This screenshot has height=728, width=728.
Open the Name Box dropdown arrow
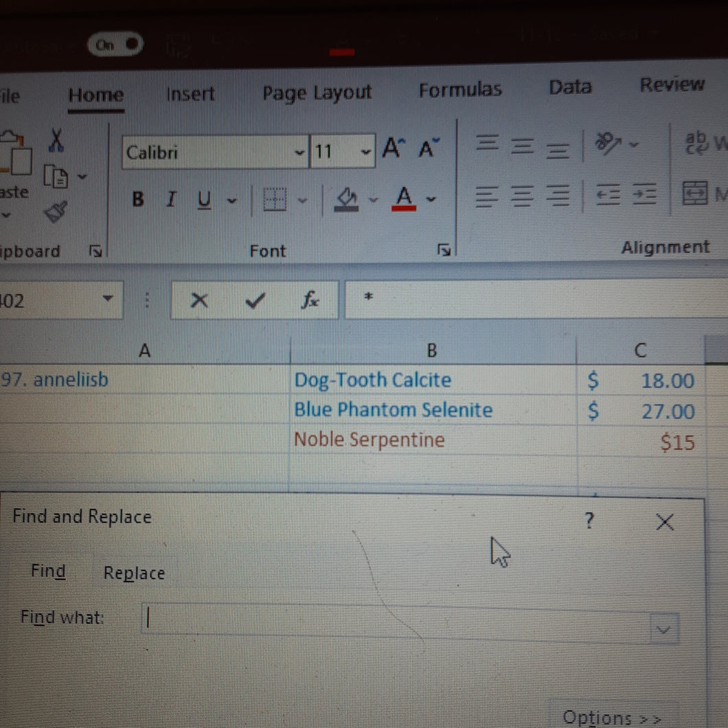pyautogui.click(x=107, y=299)
